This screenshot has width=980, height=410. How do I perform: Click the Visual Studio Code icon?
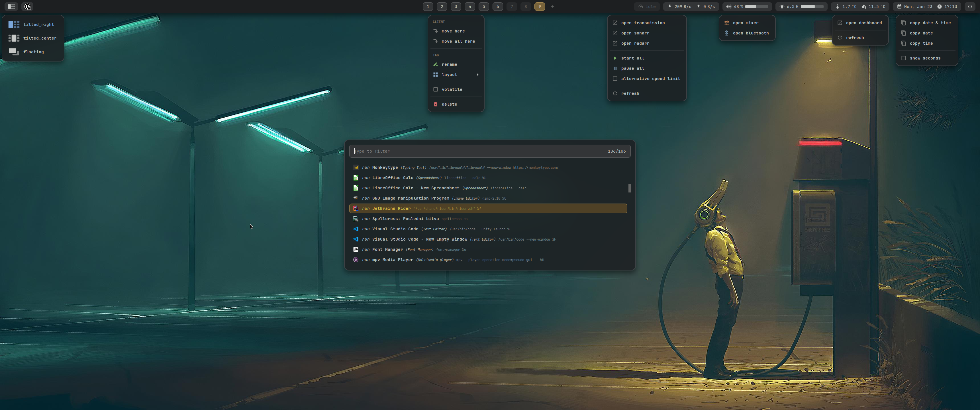click(x=356, y=229)
